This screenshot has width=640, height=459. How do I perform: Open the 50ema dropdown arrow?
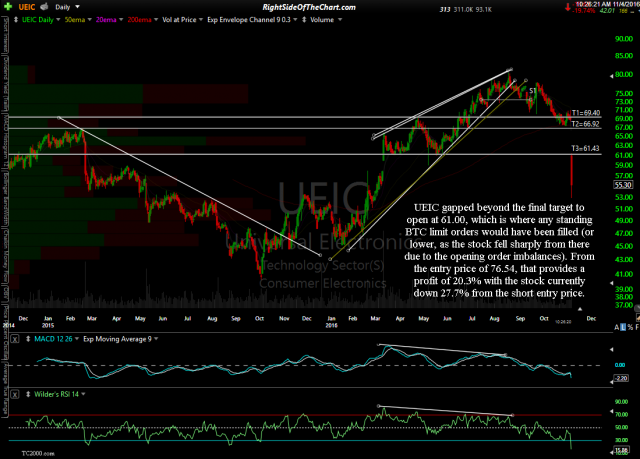point(89,20)
